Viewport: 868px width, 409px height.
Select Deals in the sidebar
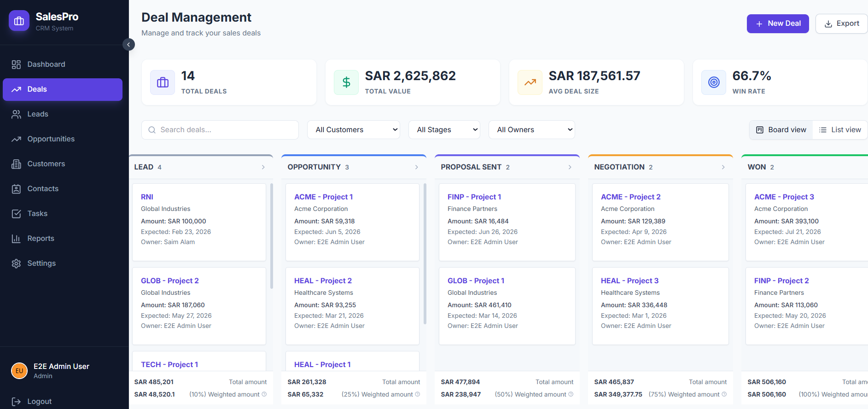(63, 89)
